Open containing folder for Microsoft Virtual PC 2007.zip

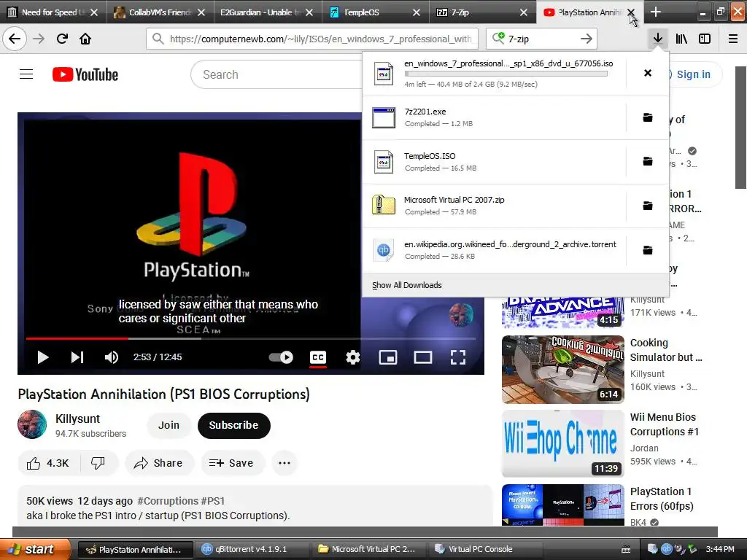[x=648, y=206]
